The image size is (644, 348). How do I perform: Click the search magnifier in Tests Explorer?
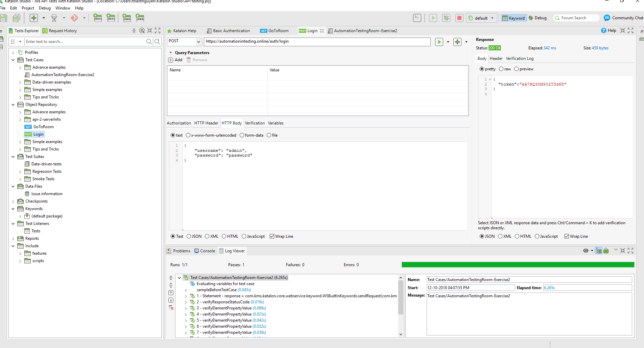(x=149, y=42)
